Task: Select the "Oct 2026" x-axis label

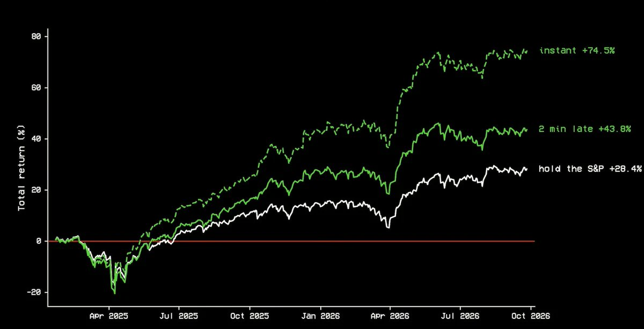Action: pos(531,317)
